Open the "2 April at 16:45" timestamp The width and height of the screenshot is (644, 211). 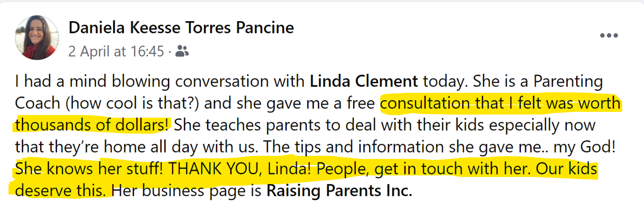click(116, 51)
